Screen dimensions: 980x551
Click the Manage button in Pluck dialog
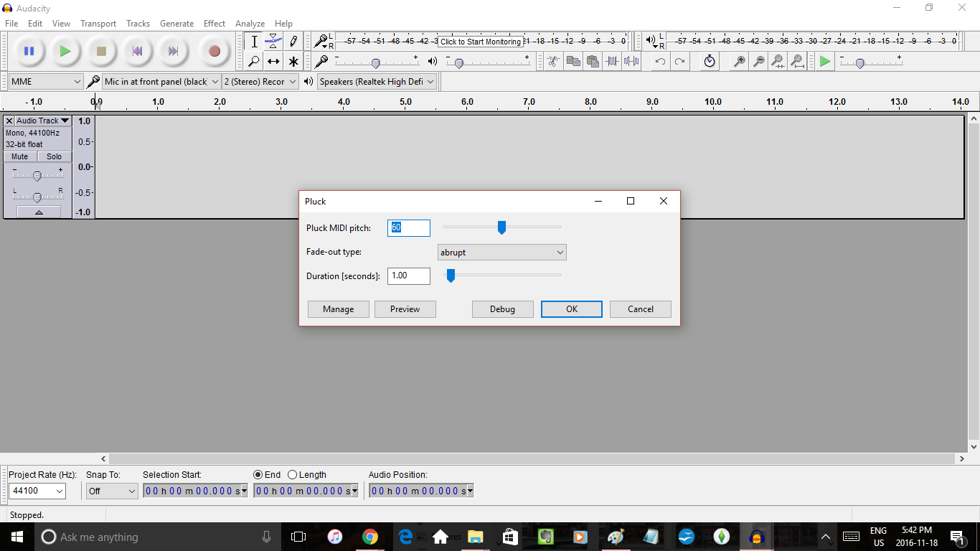(339, 309)
